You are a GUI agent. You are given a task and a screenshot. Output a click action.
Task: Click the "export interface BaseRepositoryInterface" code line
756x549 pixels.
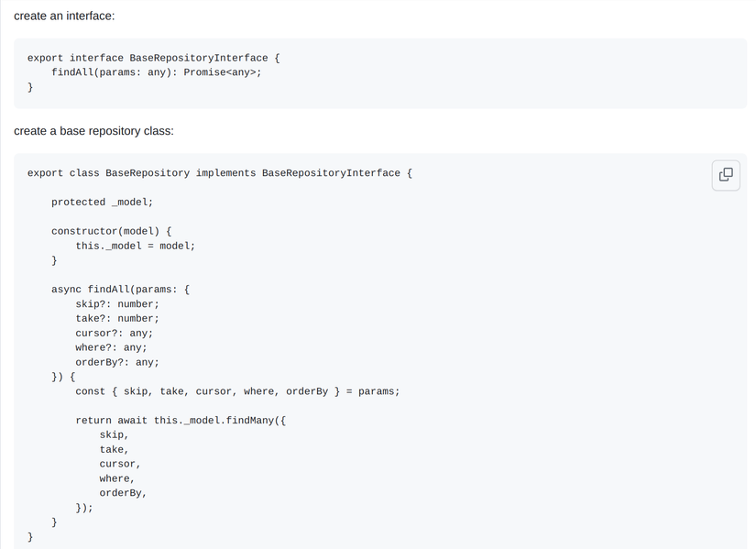(153, 58)
